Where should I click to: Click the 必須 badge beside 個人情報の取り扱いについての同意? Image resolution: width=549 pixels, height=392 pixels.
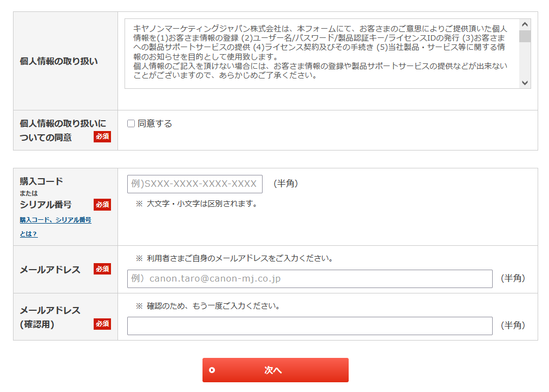click(x=102, y=136)
